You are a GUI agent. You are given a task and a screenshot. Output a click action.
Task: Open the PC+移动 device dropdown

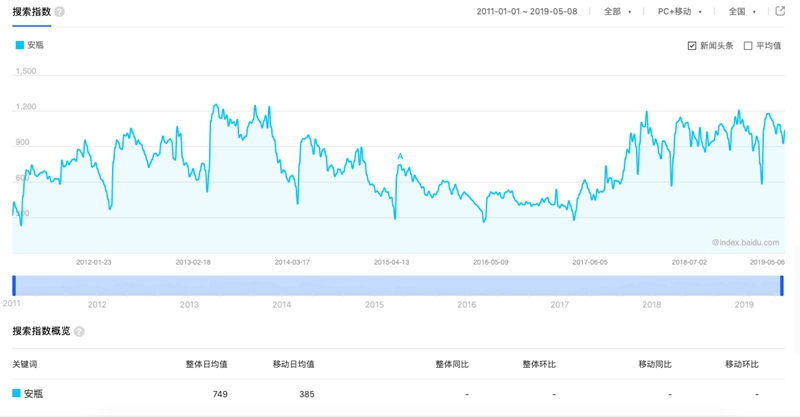[x=680, y=12]
